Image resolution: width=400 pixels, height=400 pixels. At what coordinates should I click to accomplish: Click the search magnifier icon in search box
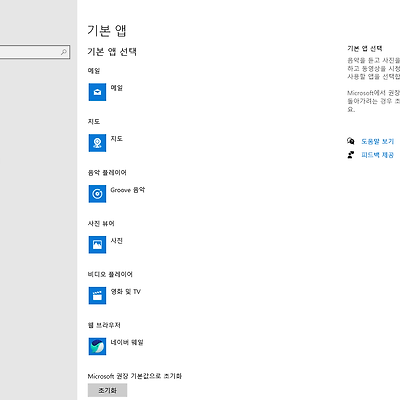point(64,52)
